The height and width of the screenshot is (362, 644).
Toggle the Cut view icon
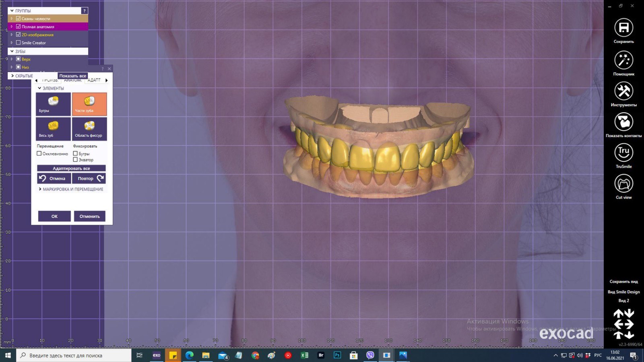623,184
